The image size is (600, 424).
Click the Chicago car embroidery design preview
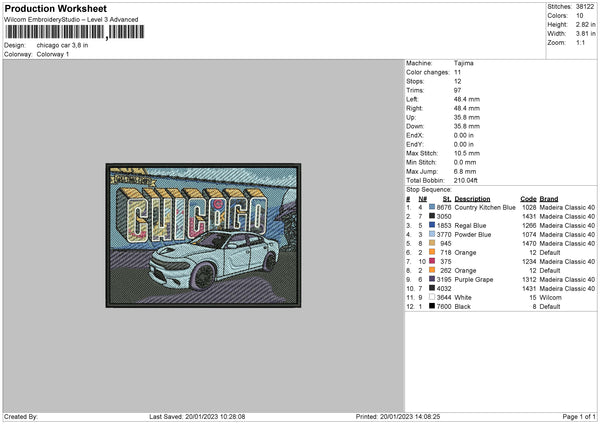pyautogui.click(x=203, y=235)
